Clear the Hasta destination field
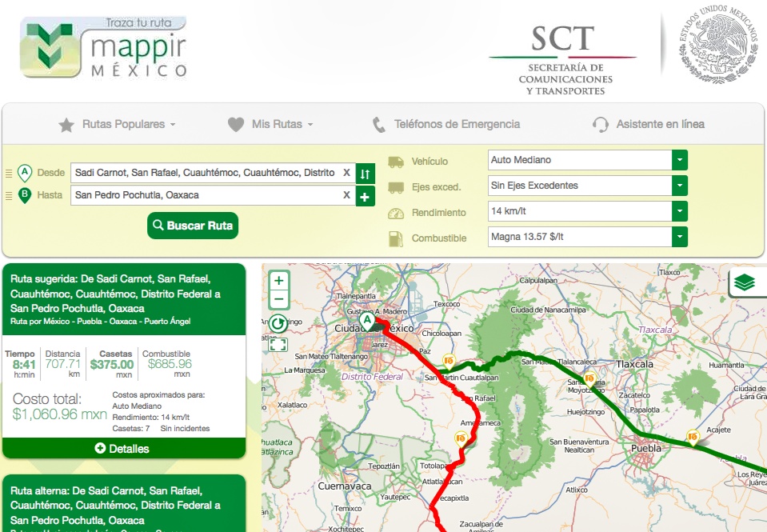The image size is (767, 532). [x=346, y=195]
